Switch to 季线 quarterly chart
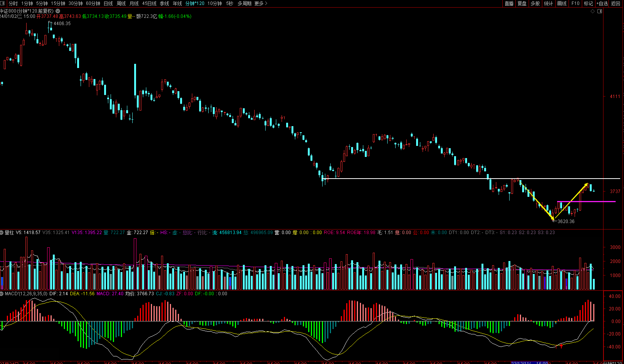 click(165, 3)
